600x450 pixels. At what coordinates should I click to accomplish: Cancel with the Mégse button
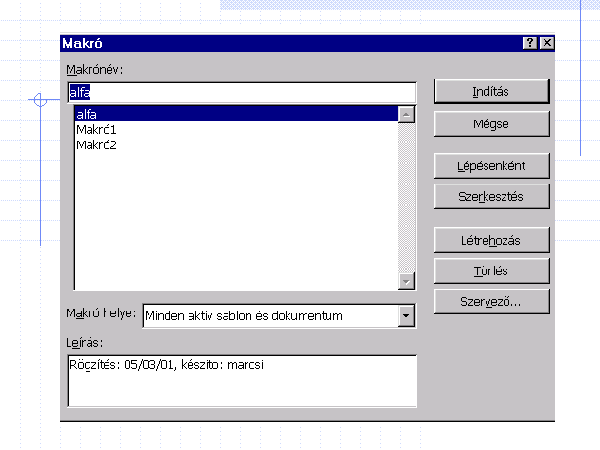coord(491,124)
